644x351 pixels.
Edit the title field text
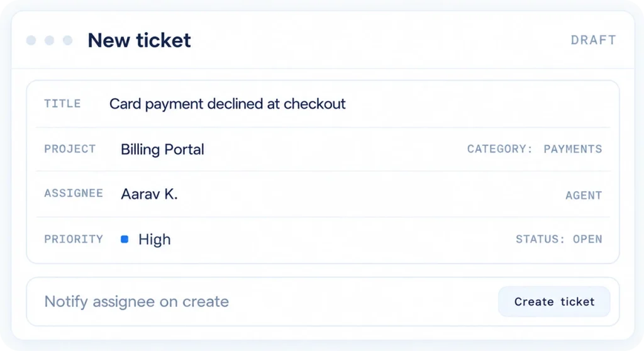[x=227, y=104]
